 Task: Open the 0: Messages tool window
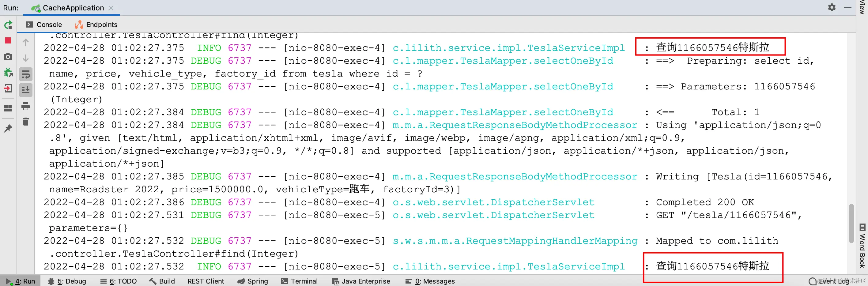tap(430, 281)
